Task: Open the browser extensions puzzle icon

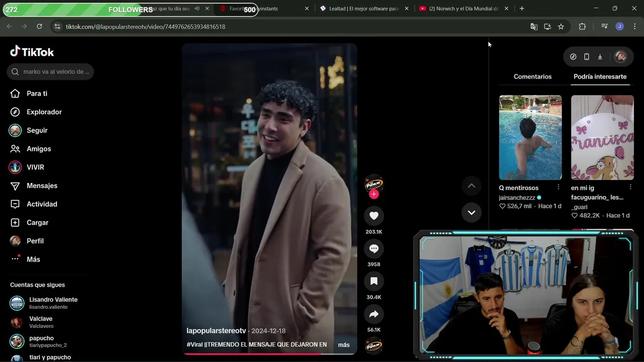Action: pyautogui.click(x=582, y=27)
